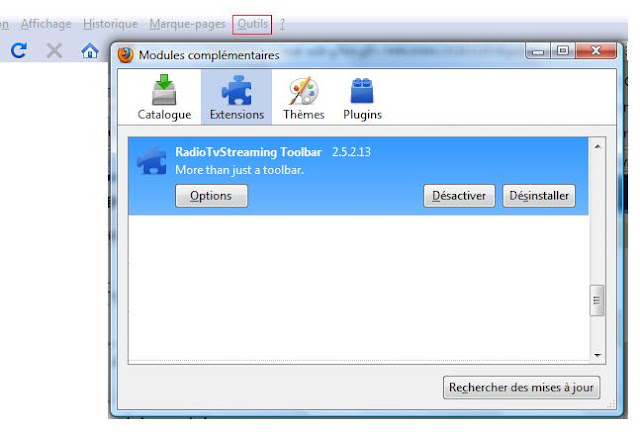Go to the home page icon
The width and height of the screenshot is (640, 432).
(90, 51)
